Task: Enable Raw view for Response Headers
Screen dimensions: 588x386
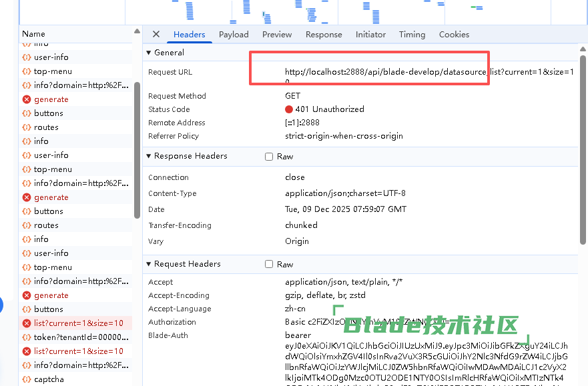Action: (269, 157)
